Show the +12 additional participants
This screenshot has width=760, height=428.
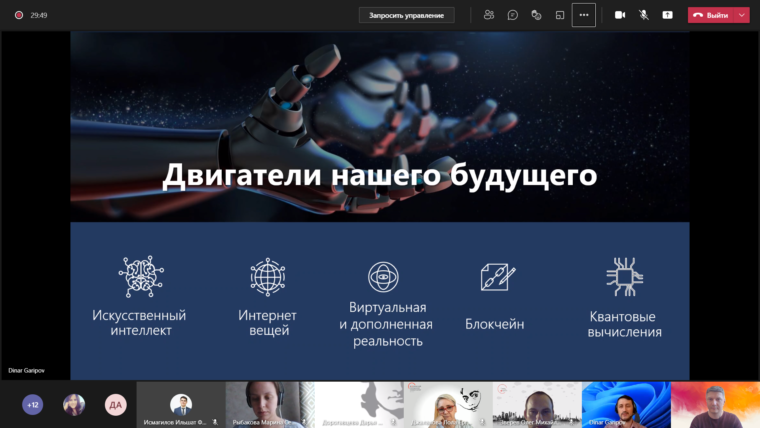click(x=33, y=405)
